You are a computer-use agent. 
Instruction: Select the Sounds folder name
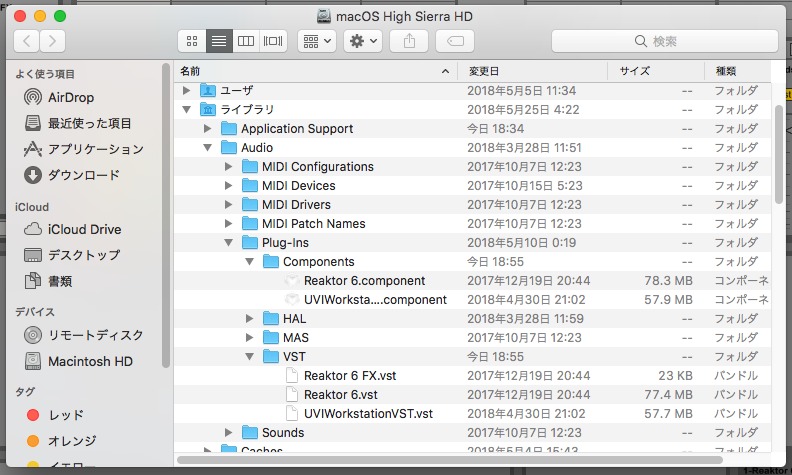283,433
